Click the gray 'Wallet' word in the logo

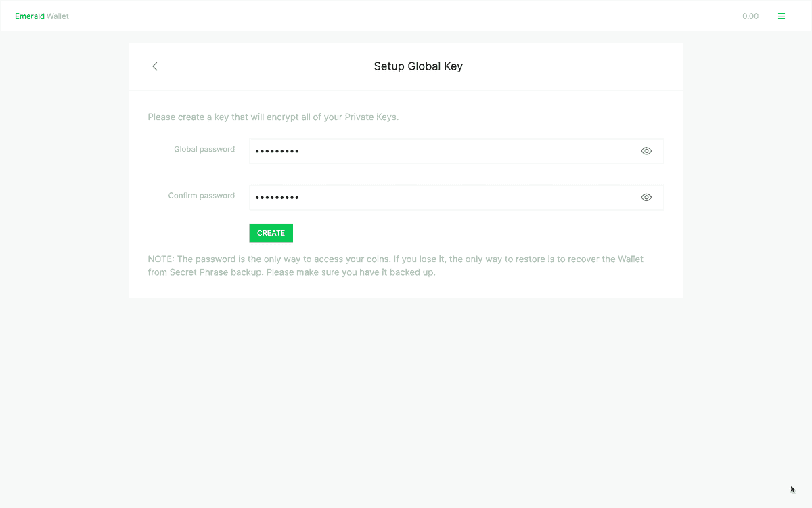pos(58,16)
